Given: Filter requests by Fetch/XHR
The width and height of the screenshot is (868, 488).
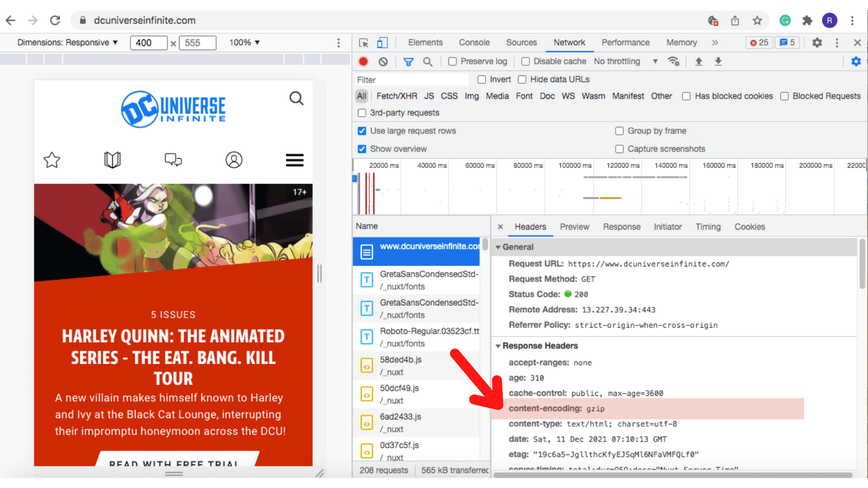Looking at the screenshot, I should coord(396,96).
